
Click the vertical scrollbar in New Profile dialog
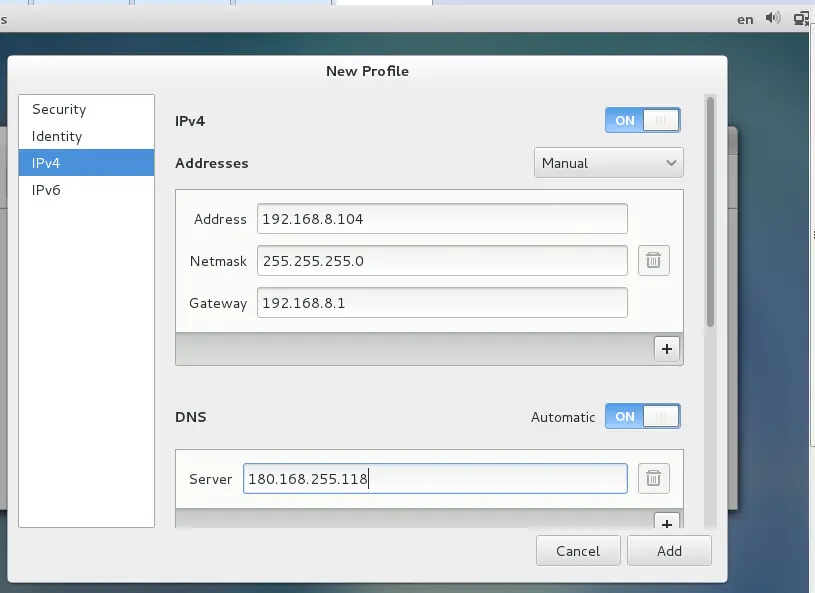click(710, 212)
